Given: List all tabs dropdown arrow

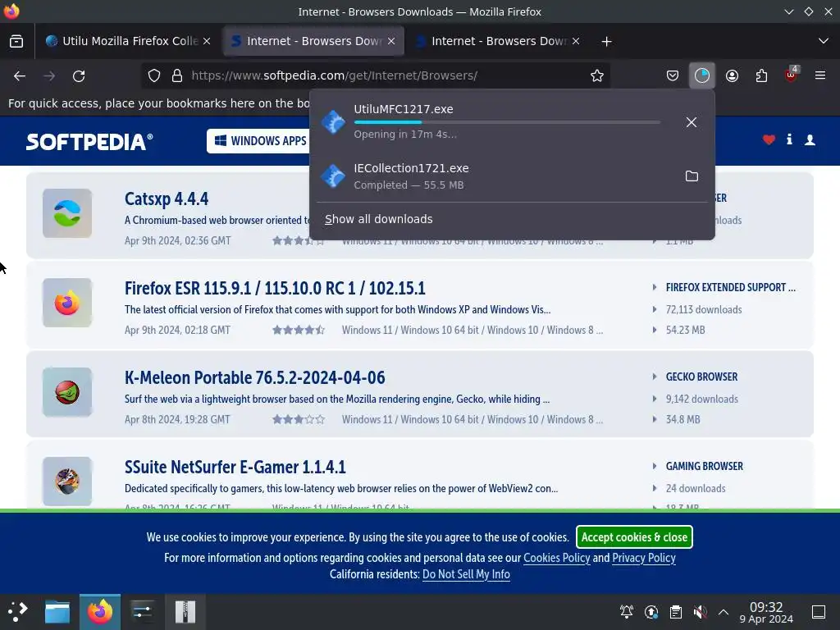Looking at the screenshot, I should 824,41.
